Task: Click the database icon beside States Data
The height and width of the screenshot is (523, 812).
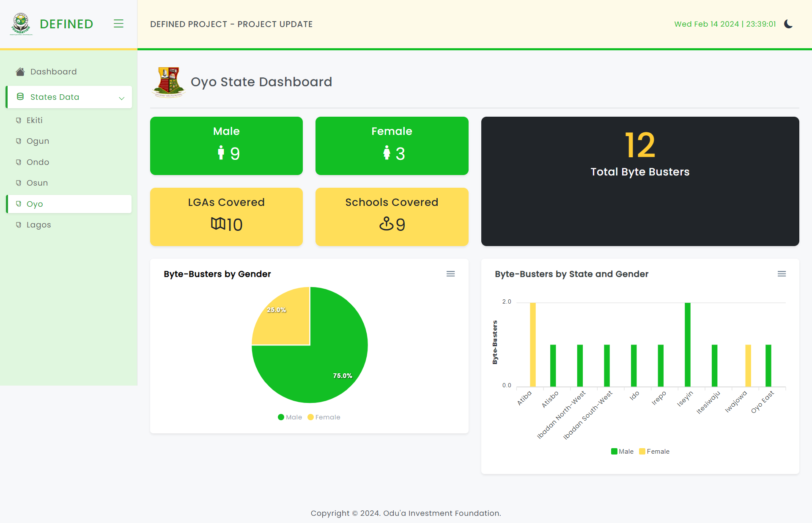Action: [x=20, y=97]
